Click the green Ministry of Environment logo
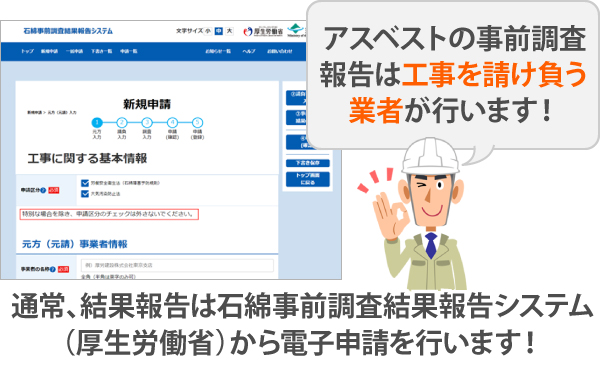Image resolution: width=600 pixels, height=366 pixels. point(297,30)
